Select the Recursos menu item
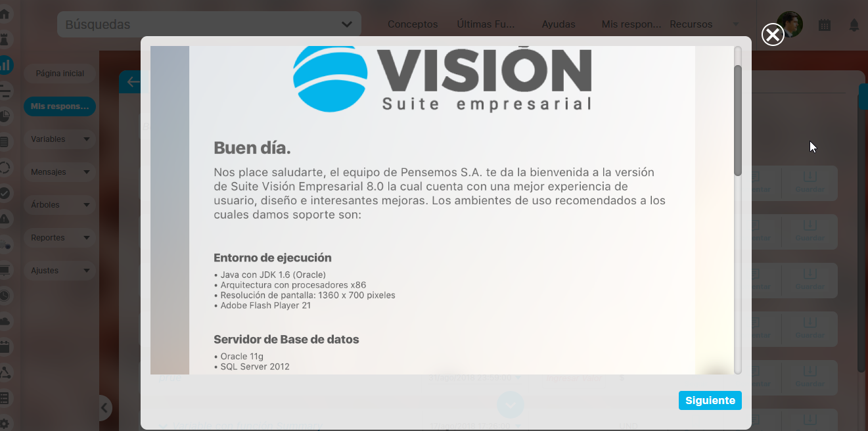The image size is (868, 431). [x=691, y=24]
